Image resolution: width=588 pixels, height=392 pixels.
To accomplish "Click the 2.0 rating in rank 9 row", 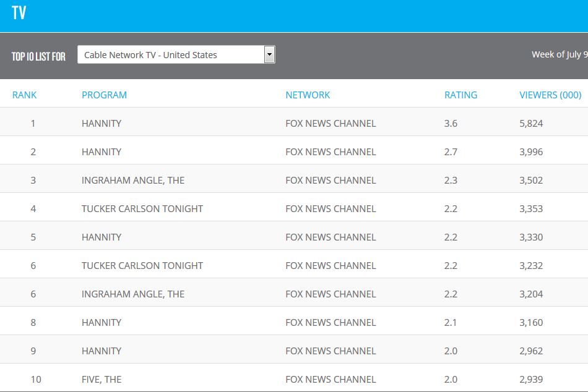I will click(451, 351).
